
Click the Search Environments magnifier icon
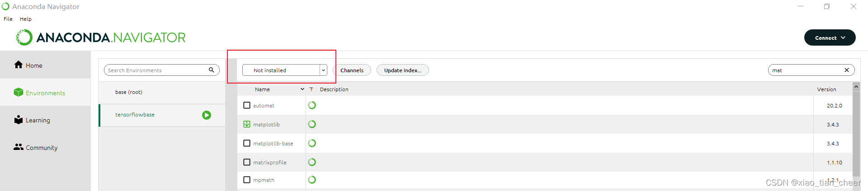[x=211, y=70]
